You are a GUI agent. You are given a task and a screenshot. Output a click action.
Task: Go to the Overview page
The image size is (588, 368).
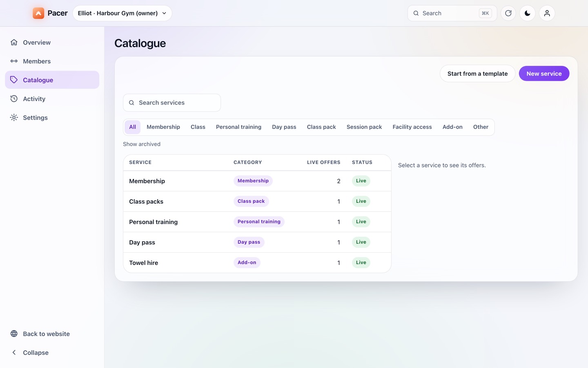pyautogui.click(x=52, y=42)
